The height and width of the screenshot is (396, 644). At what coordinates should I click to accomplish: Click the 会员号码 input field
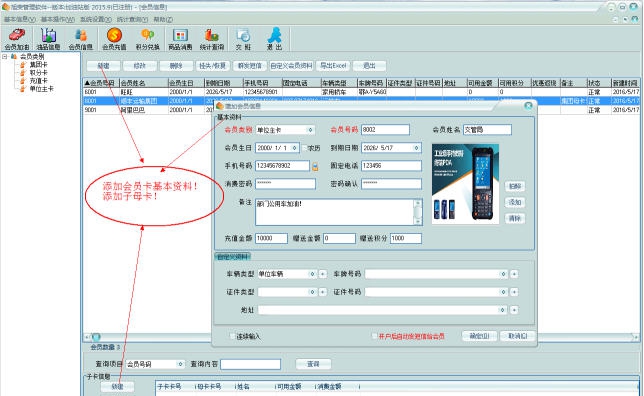click(385, 130)
